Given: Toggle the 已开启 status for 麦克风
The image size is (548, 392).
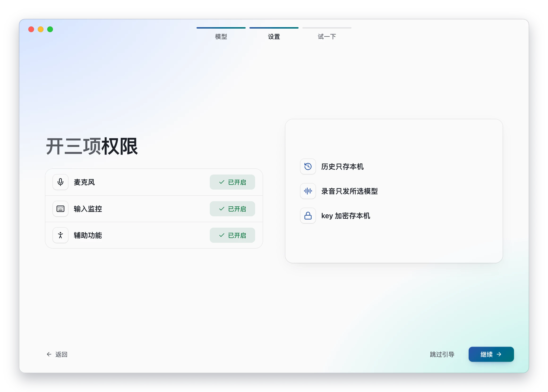Looking at the screenshot, I should click(x=232, y=182).
